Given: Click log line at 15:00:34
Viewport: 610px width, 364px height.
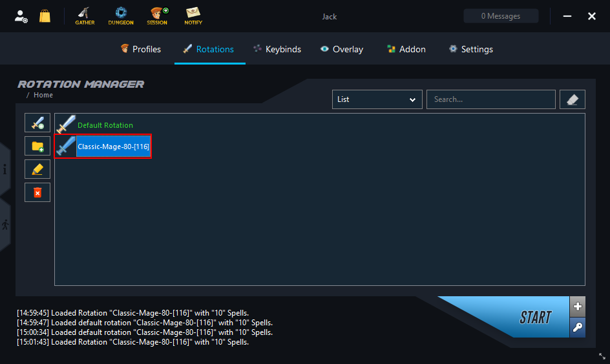Looking at the screenshot, I should coord(145,332).
